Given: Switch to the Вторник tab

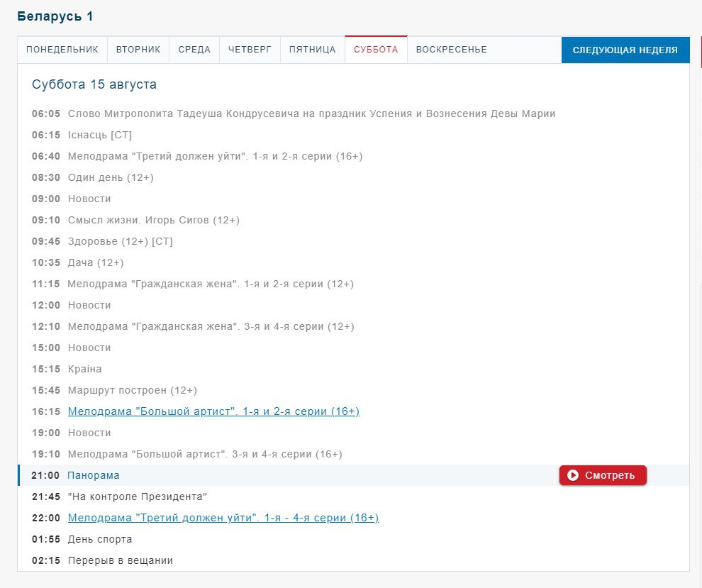Looking at the screenshot, I should click(x=138, y=50).
